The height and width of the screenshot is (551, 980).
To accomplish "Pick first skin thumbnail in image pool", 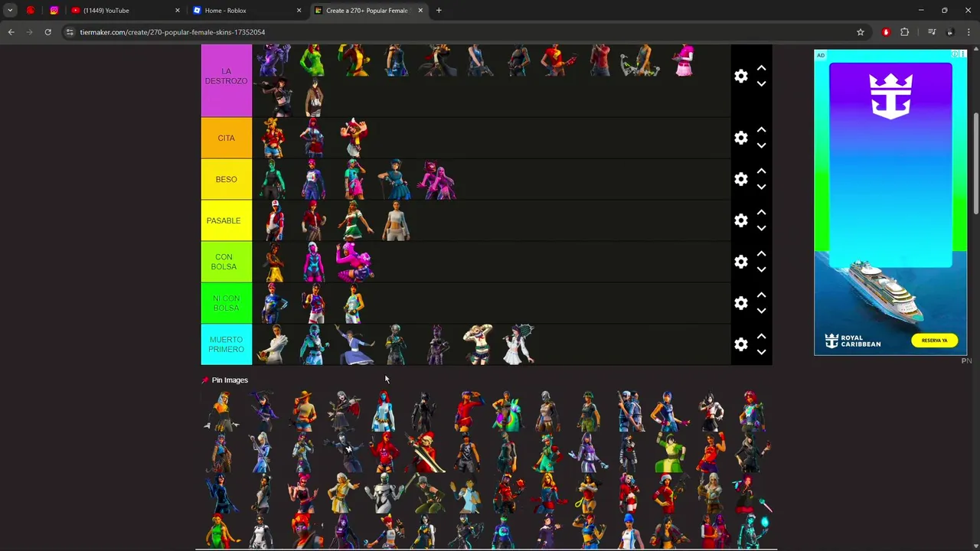I will pyautogui.click(x=222, y=411).
